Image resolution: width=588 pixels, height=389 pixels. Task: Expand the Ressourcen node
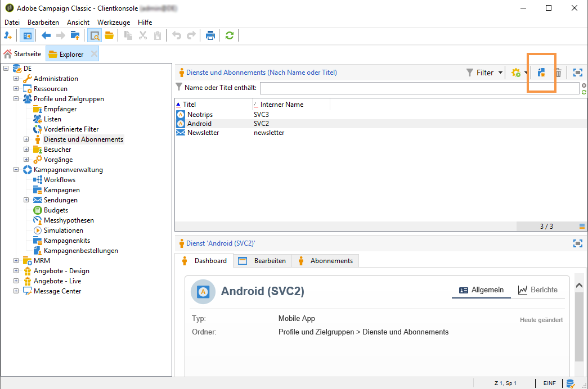[16, 88]
